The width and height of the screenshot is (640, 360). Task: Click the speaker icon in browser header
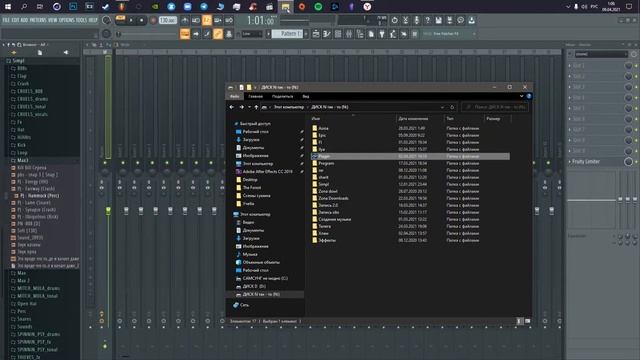coord(66,53)
